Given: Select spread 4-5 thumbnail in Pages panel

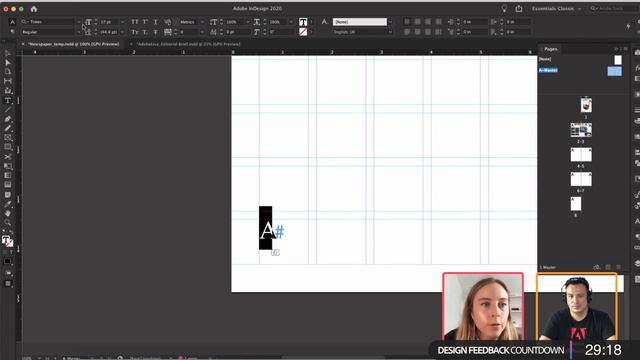Looking at the screenshot, I should [x=581, y=155].
